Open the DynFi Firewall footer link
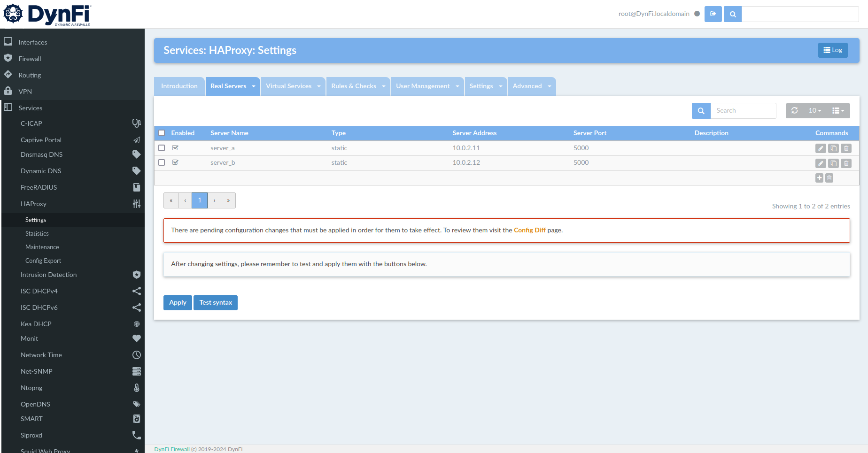The image size is (868, 453). 172,449
